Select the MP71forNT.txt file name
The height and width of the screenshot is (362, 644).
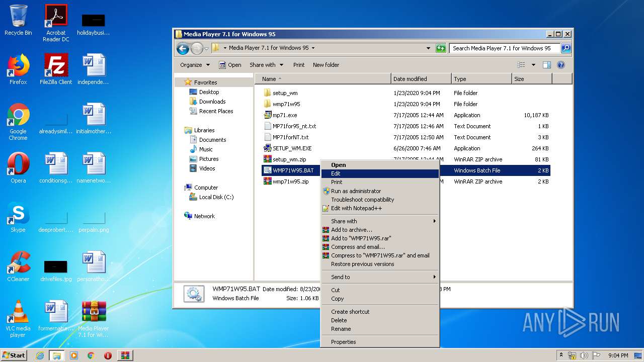click(x=291, y=137)
